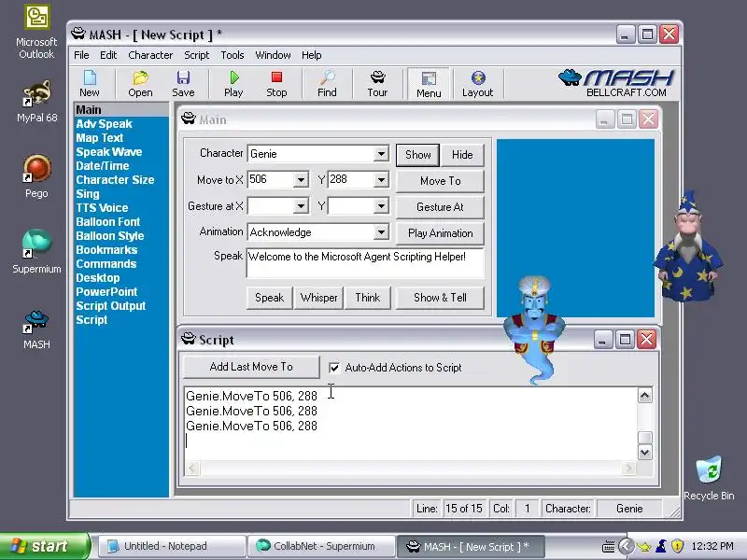Select Speak Wave in sidebar
The height and width of the screenshot is (560, 747).
pyautogui.click(x=109, y=152)
